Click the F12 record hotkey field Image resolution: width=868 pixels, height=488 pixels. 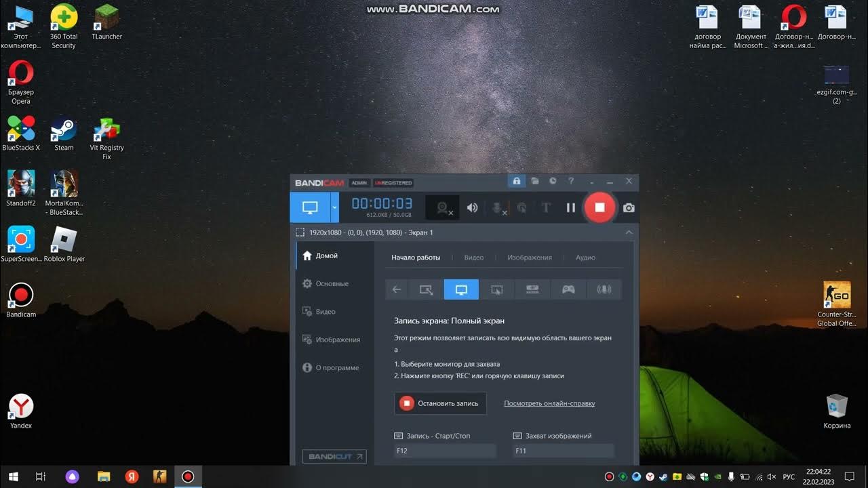[x=445, y=450]
